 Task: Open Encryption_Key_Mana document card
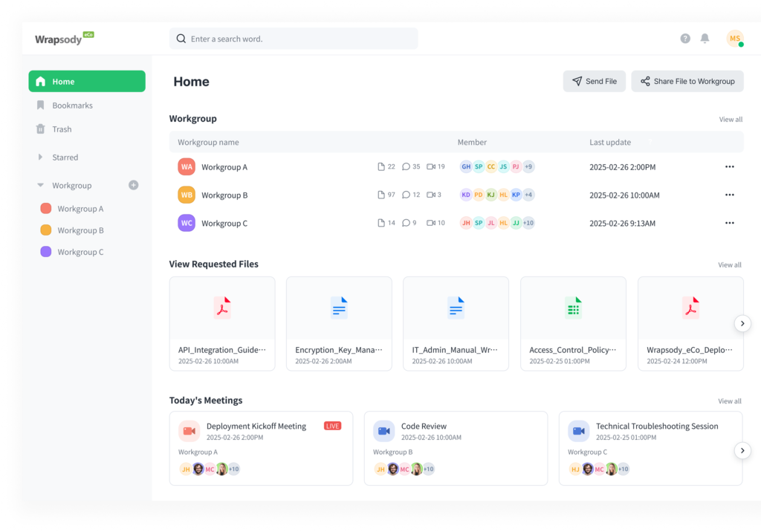click(339, 324)
